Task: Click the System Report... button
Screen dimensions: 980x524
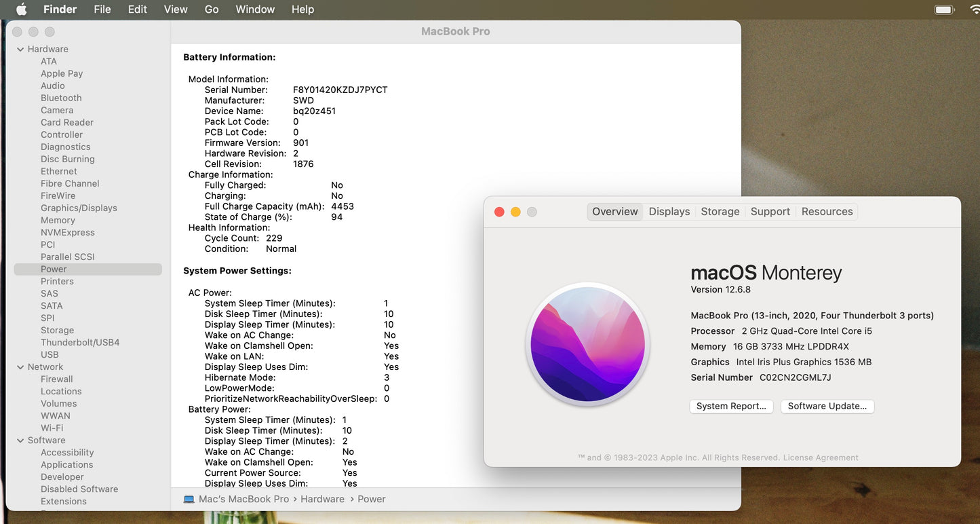Action: pos(731,406)
